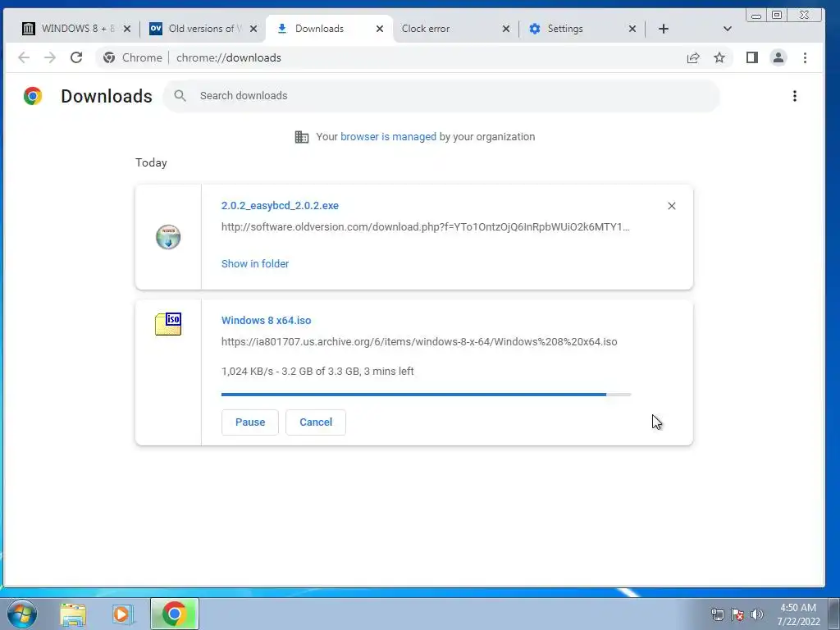Image resolution: width=840 pixels, height=630 pixels.
Task: Open the volume speaker tray icon
Action: coord(756,614)
